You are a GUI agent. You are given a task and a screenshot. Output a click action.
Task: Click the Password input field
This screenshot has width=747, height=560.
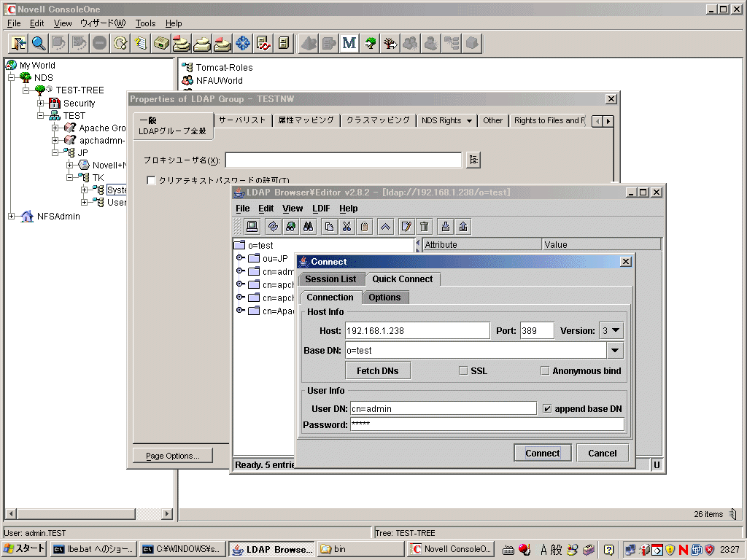pyautogui.click(x=487, y=424)
